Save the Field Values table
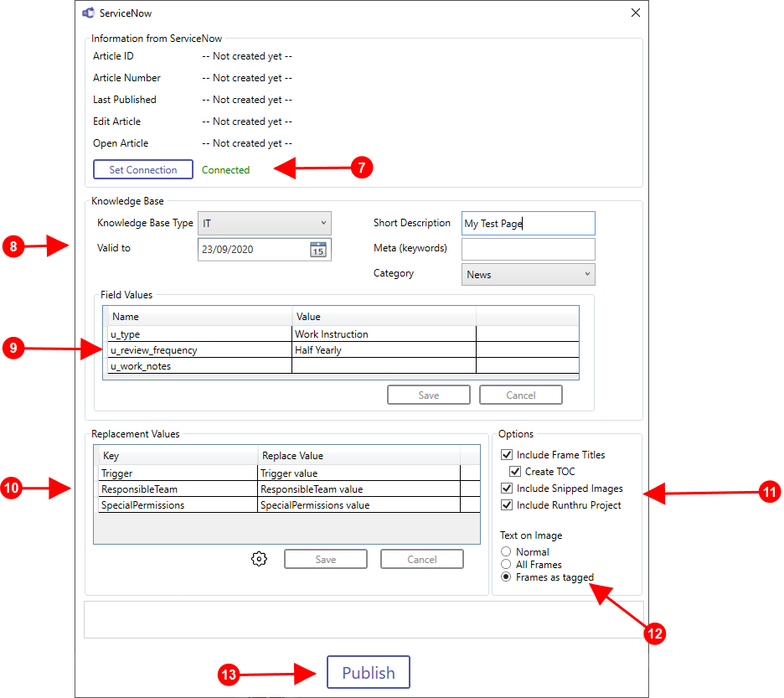Viewport: 784px width, 698px height. pos(429,395)
